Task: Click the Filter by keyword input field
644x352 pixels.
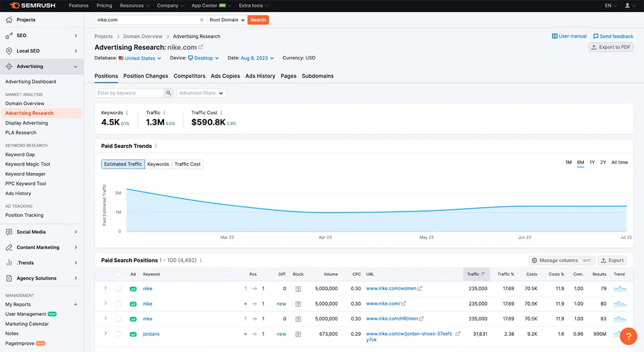Action: tap(129, 93)
